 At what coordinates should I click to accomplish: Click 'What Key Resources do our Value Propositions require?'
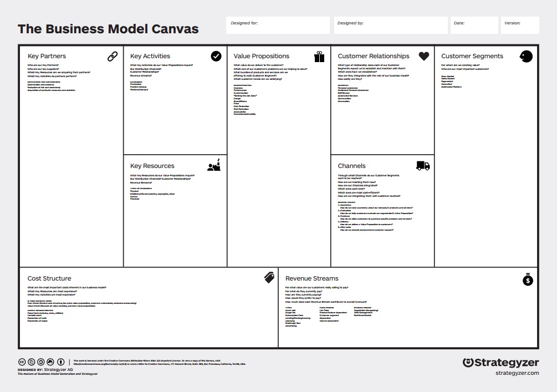pos(162,175)
